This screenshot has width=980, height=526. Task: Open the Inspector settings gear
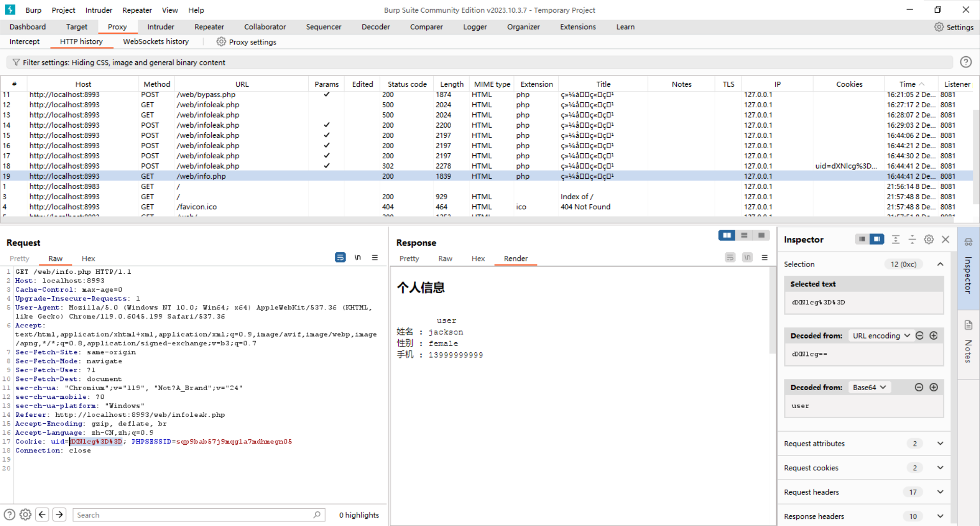coord(928,239)
